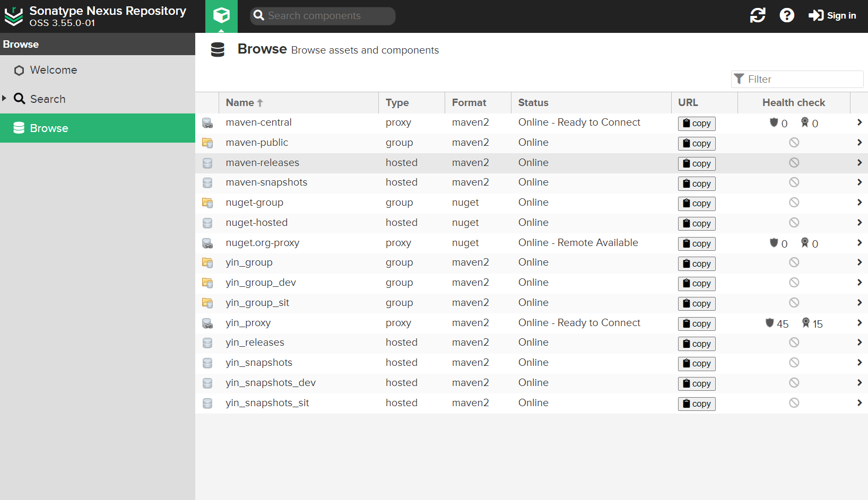The height and width of the screenshot is (500, 868).
Task: Open Welcome in the sidebar
Action: [98, 70]
